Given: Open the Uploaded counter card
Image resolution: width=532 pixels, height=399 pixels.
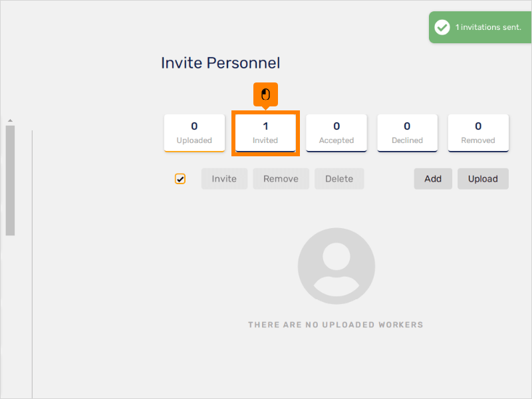Looking at the screenshot, I should point(194,132).
